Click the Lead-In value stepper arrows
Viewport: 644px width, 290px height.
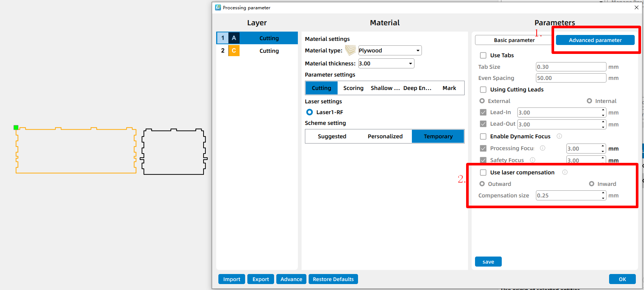pos(603,112)
